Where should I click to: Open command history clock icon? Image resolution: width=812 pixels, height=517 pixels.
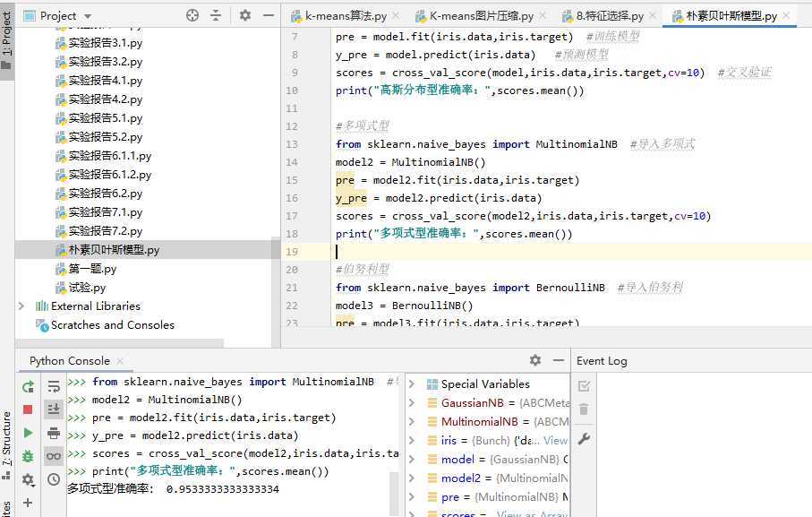click(54, 479)
